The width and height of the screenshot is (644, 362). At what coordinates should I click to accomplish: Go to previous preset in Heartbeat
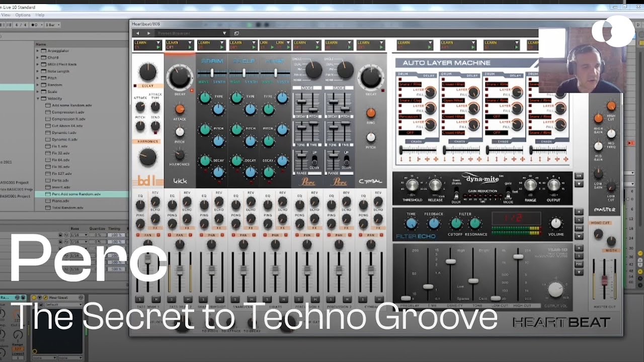[138, 33]
